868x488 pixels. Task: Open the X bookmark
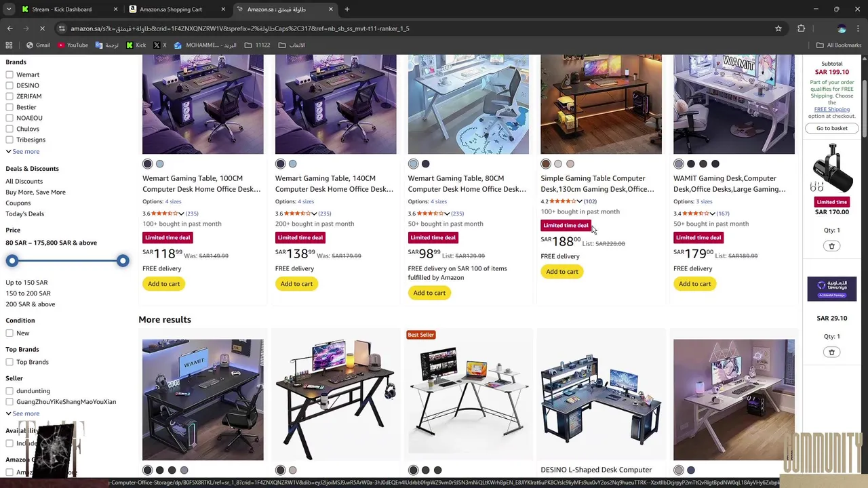160,45
